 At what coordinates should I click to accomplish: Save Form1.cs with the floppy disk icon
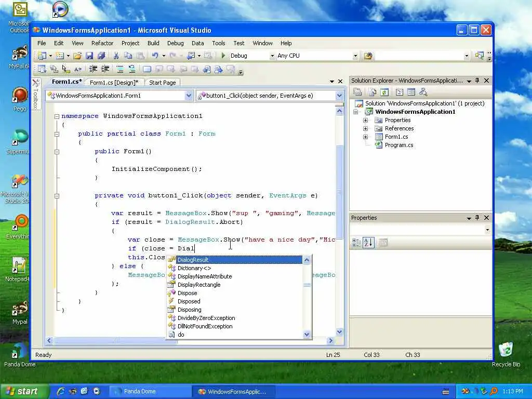(89, 56)
